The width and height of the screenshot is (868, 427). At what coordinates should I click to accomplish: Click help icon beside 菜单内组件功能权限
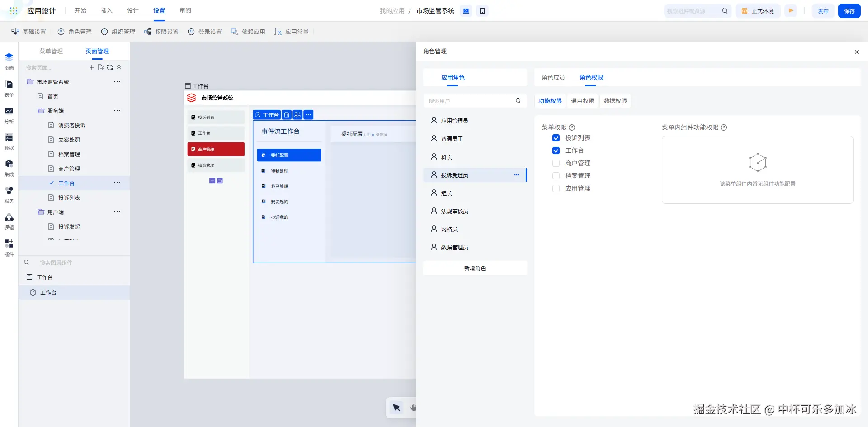click(724, 127)
